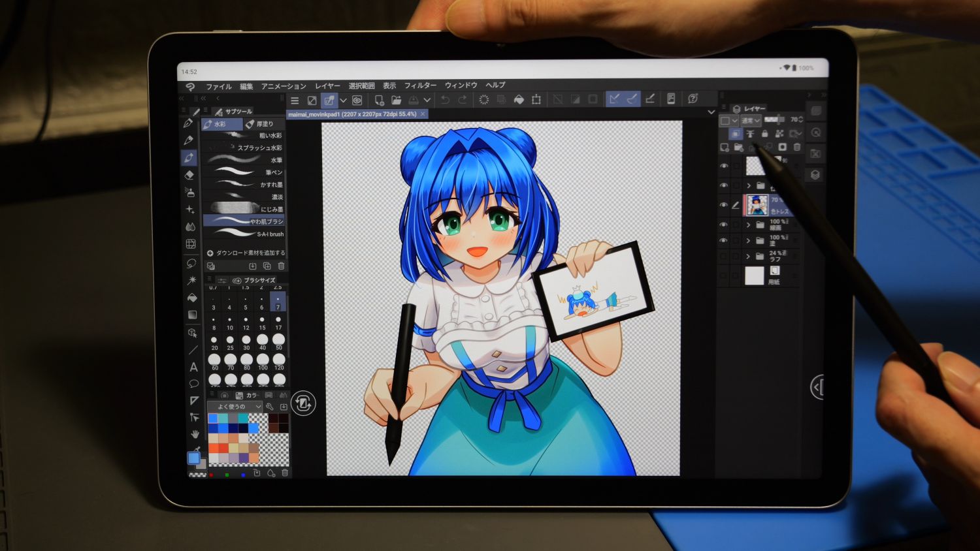Viewport: 980px width, 551px height.
Task: Select the Text tool (A icon)
Action: pos(193,368)
